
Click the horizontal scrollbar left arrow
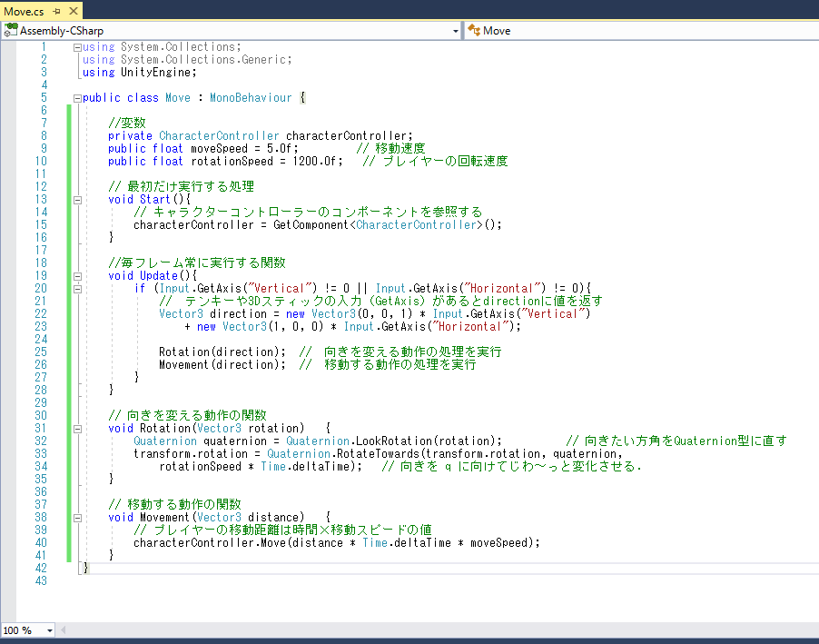(x=64, y=629)
